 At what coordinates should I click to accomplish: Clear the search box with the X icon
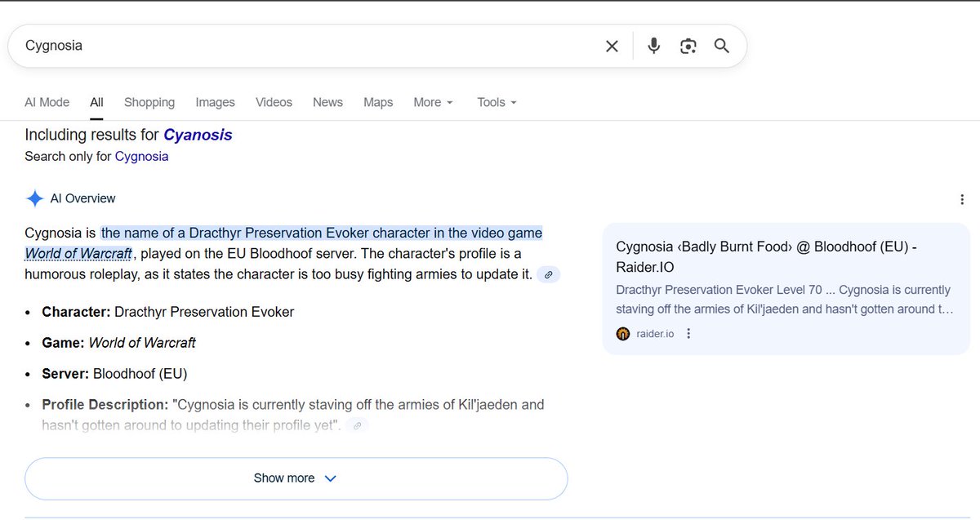(x=612, y=46)
